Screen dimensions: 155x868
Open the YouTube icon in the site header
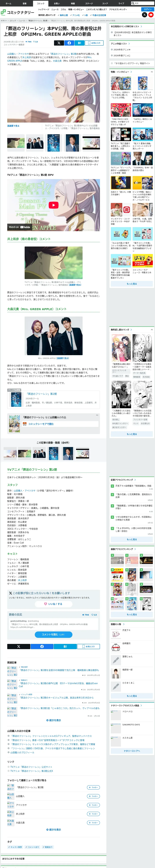pyautogui.click(x=151, y=15)
